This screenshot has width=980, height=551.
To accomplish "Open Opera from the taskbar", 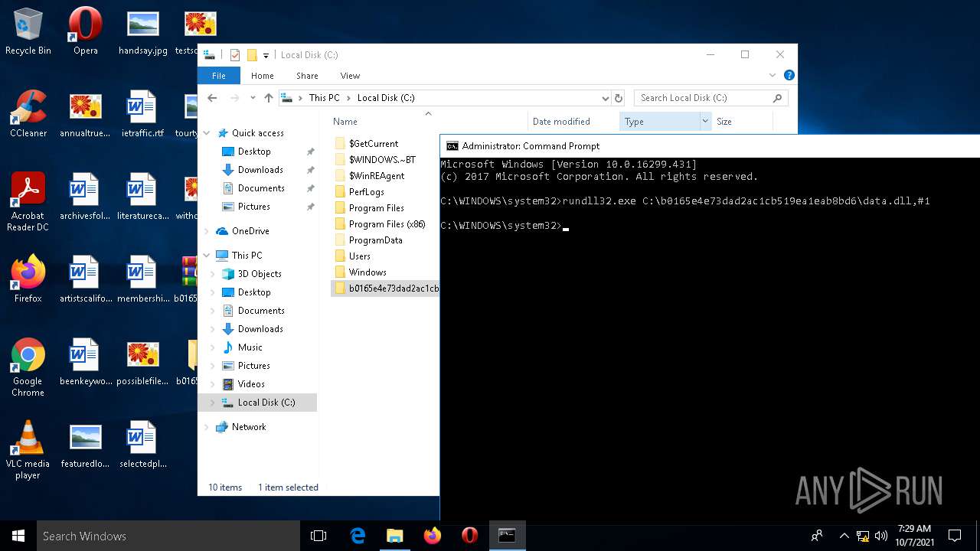I will tap(469, 536).
